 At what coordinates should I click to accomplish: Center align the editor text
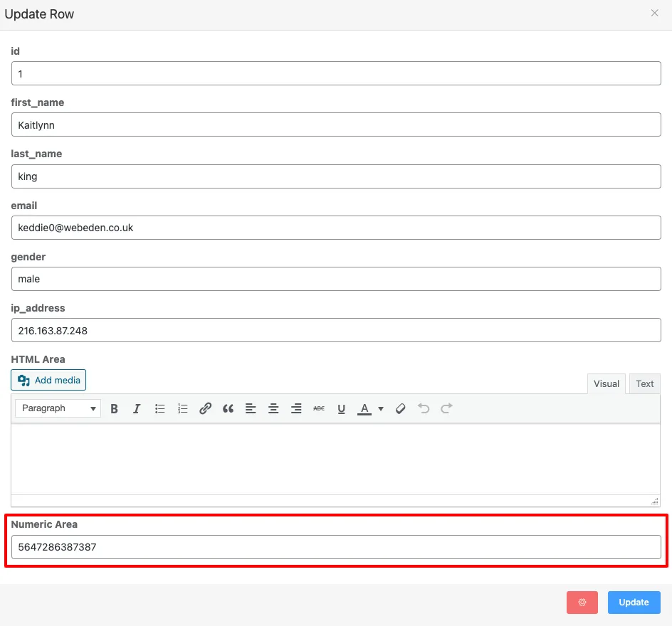pyautogui.click(x=273, y=408)
